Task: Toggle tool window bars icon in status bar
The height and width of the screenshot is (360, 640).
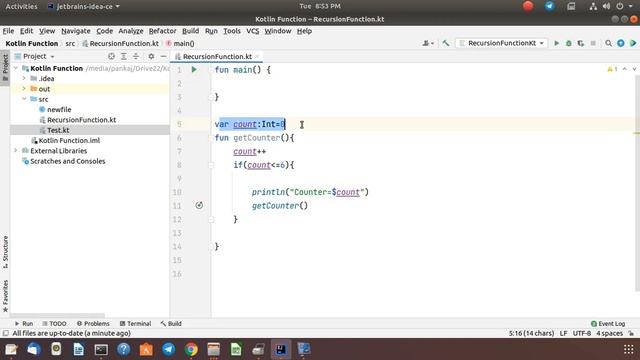Action: pos(5,333)
